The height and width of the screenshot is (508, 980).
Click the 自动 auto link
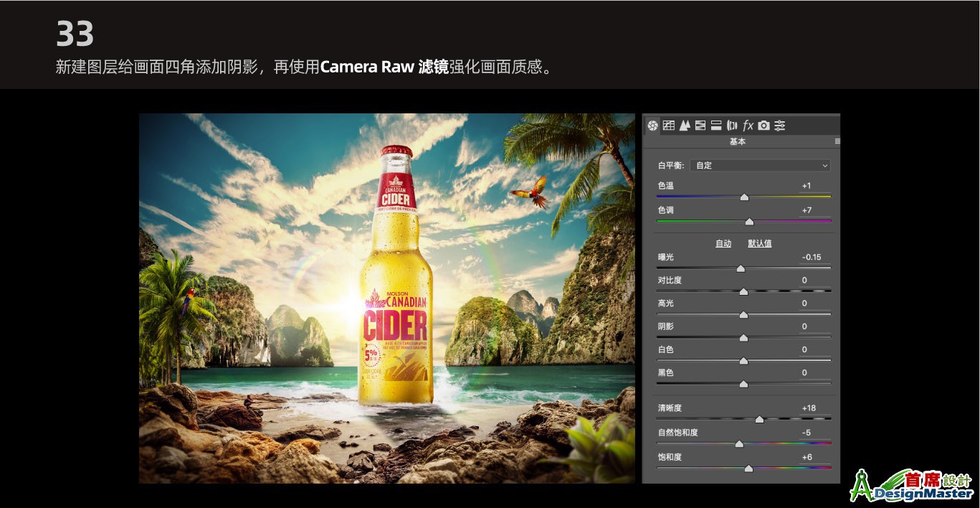click(x=723, y=244)
